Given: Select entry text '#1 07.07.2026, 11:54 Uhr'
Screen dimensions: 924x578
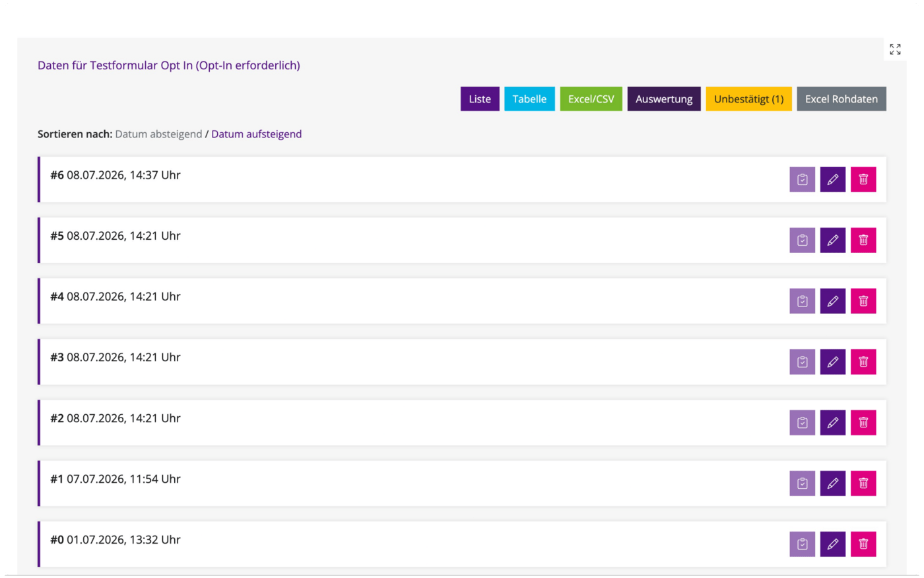Looking at the screenshot, I should [x=115, y=479].
